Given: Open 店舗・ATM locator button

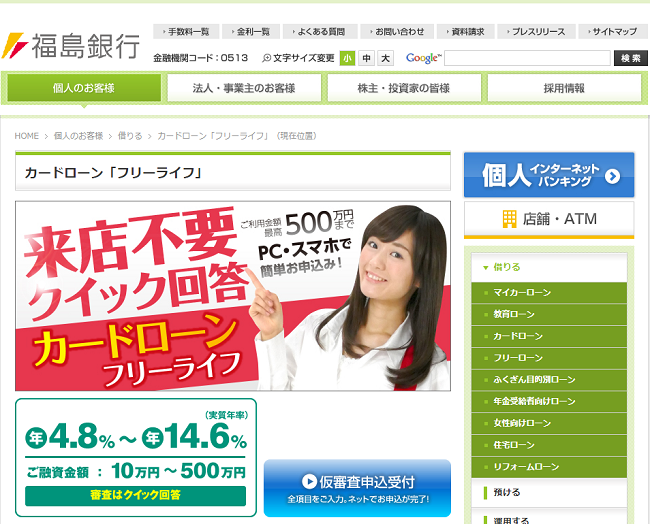Looking at the screenshot, I should click(549, 220).
